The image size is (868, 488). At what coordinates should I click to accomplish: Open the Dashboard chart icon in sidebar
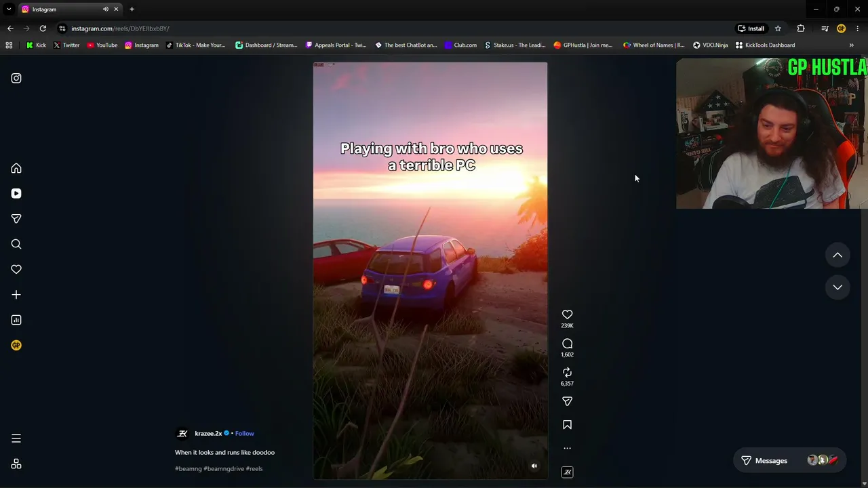[x=16, y=320]
